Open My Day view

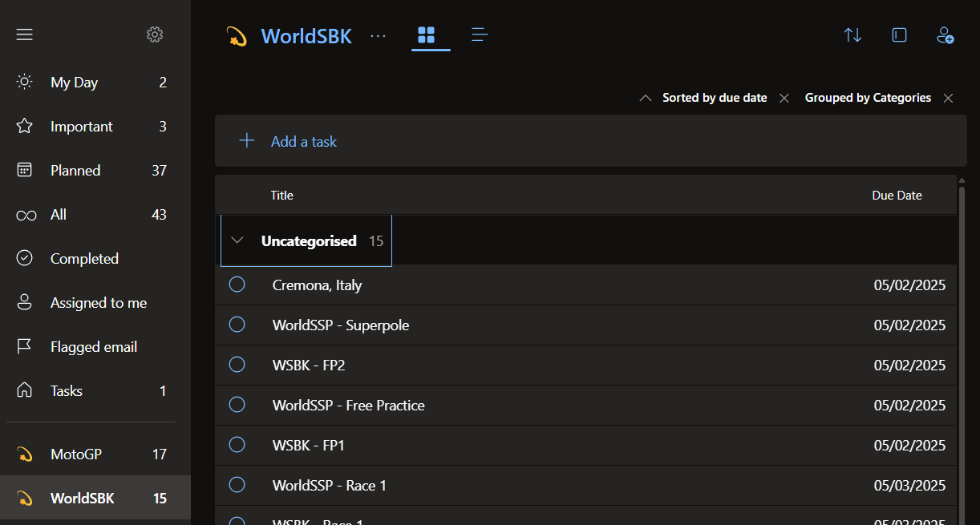point(74,82)
